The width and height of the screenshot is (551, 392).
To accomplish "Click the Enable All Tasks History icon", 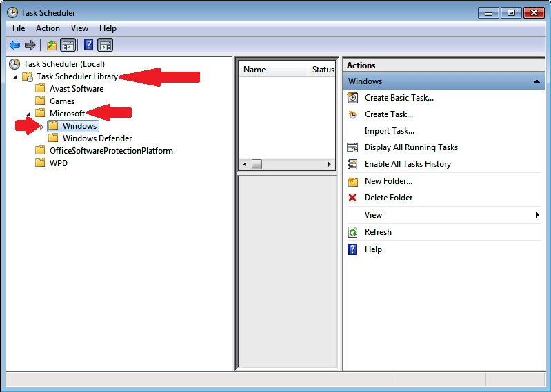I will pos(352,164).
